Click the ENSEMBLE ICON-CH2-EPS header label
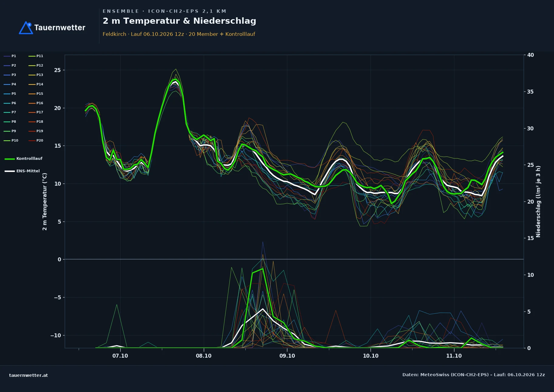The image size is (554, 392). [x=164, y=11]
